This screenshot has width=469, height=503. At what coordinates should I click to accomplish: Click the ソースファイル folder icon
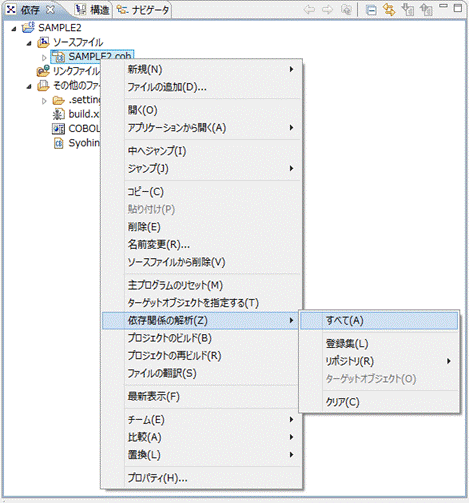click(x=43, y=42)
